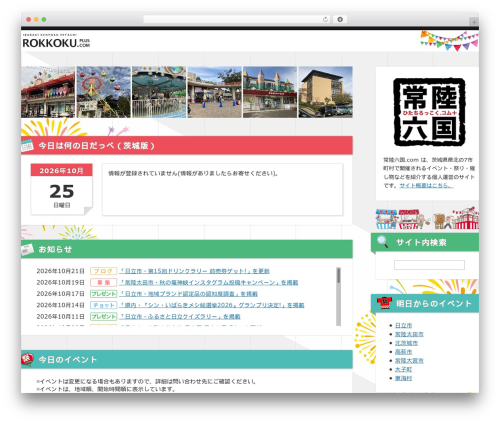Image resolution: width=500 pixels, height=423 pixels.
Task: Click the browser reload icon
Action: coord(325,20)
